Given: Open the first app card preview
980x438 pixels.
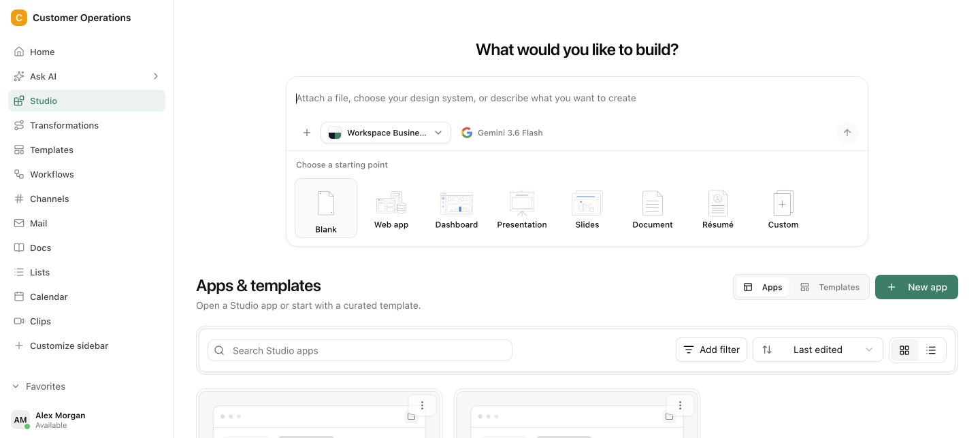Looking at the screenshot, I should (319, 415).
